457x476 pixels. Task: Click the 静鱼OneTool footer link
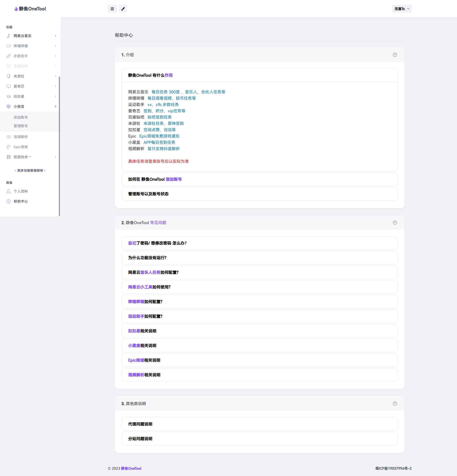(131, 468)
